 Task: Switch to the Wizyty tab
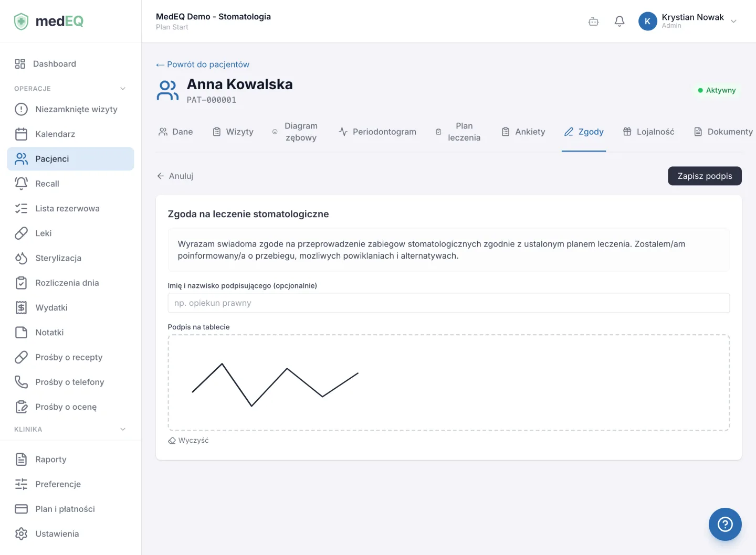(x=233, y=132)
